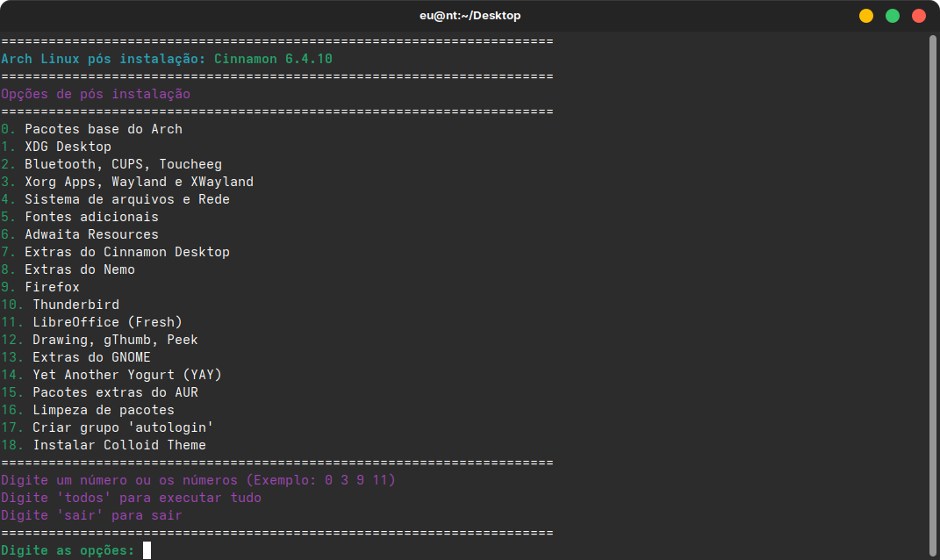
Task: Click the 'Thunderbird' option text
Action: click(76, 305)
